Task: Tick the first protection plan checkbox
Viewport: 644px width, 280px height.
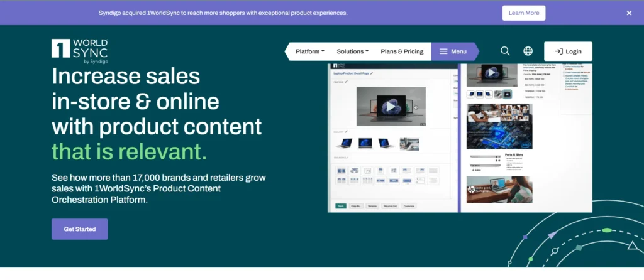Action: click(563, 65)
